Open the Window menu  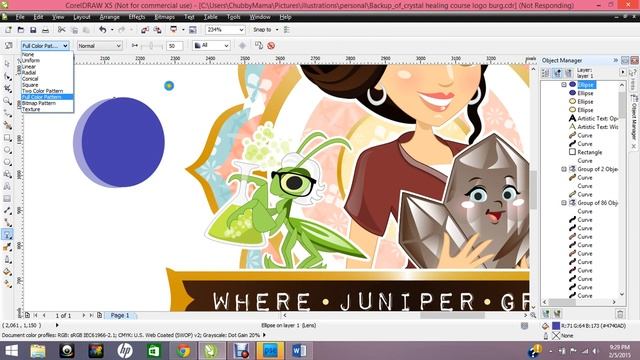(260, 17)
